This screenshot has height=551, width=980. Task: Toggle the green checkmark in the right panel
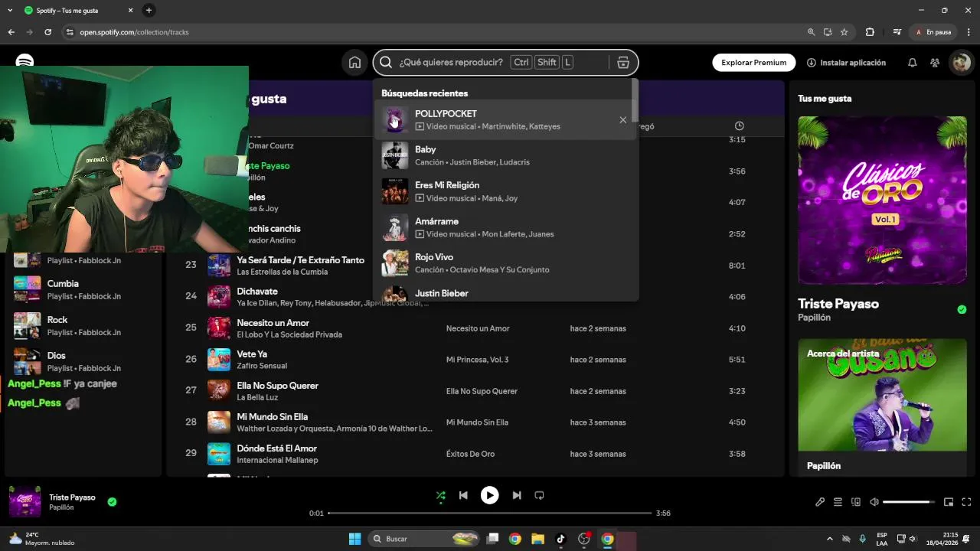(962, 309)
